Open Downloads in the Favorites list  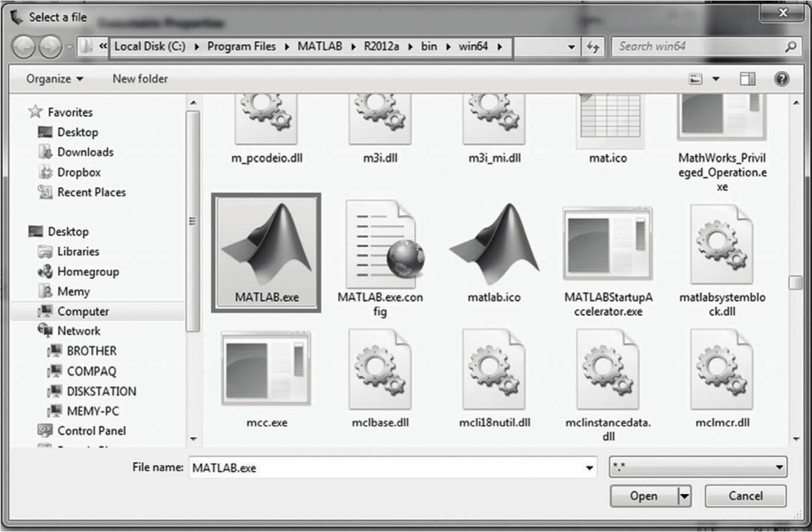(85, 152)
